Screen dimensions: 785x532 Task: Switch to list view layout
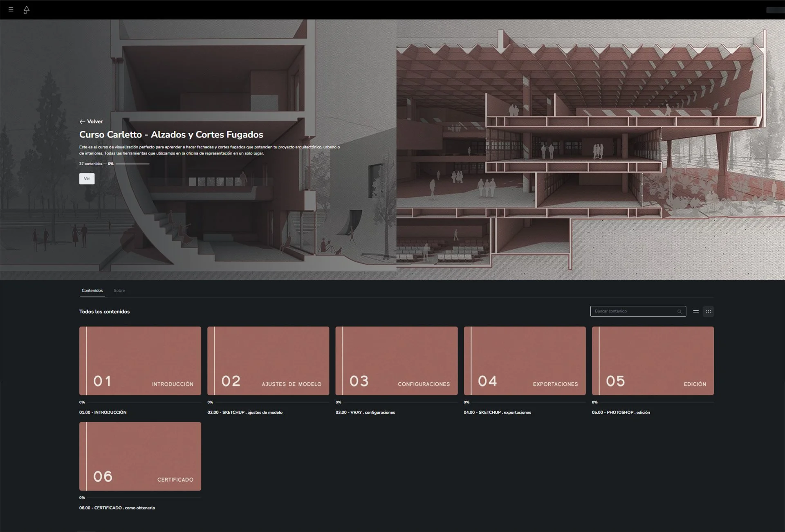point(696,312)
